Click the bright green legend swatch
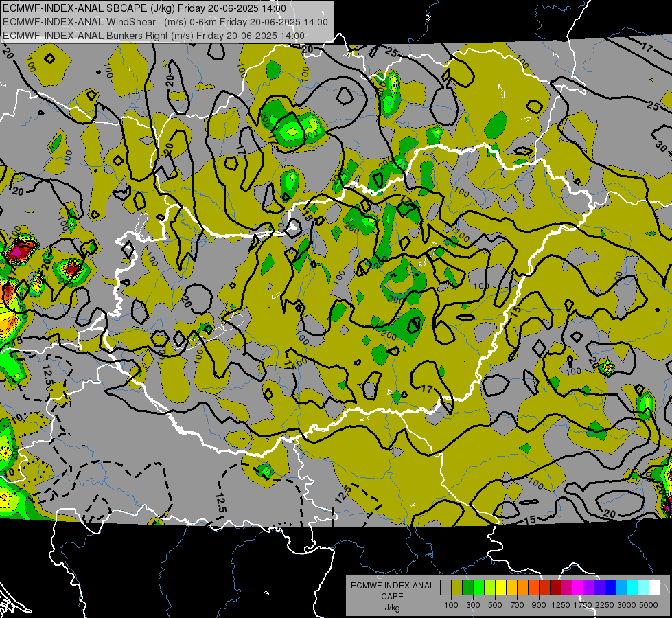This screenshot has width=672, height=618. click(478, 588)
